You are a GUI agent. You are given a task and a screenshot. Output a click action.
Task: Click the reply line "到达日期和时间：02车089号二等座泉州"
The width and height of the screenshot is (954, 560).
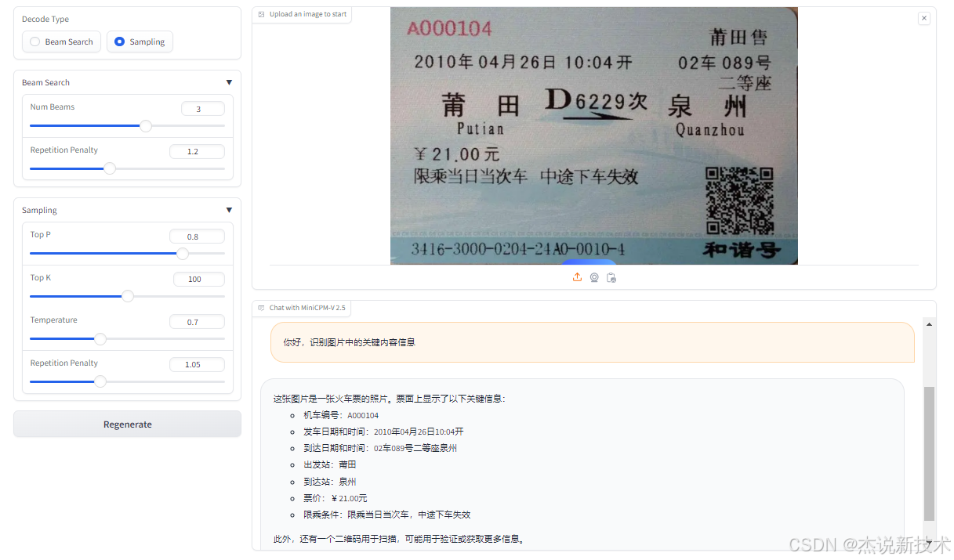380,448
